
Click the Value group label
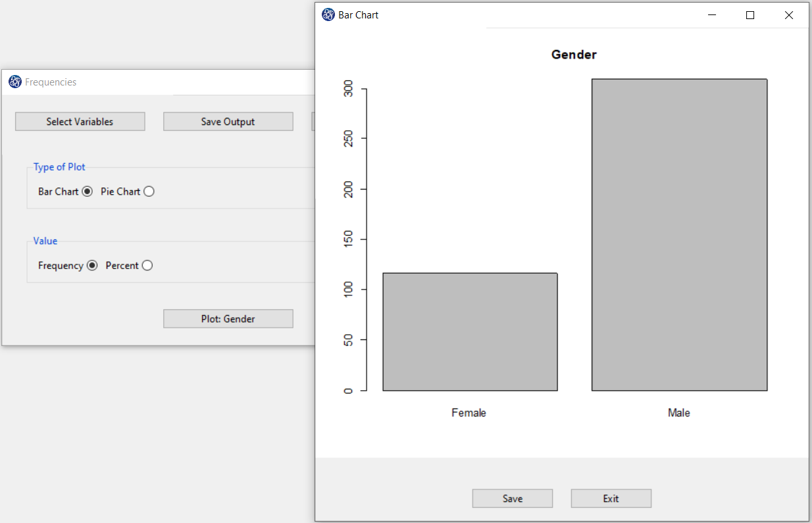click(x=45, y=241)
